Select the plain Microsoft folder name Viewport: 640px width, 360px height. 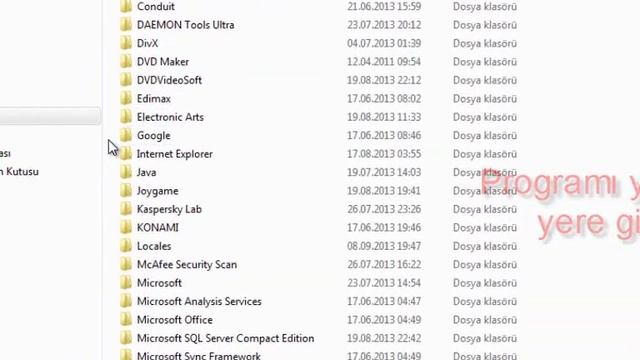coord(159,283)
